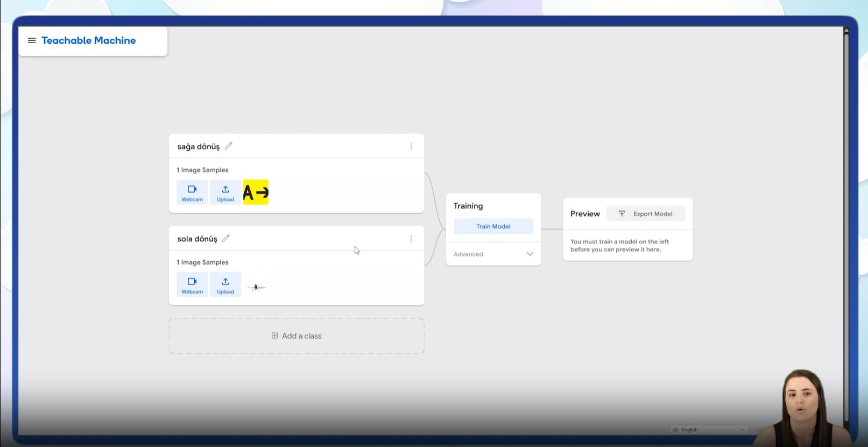Start Webcam capture for 'sağa dönüş' class
This screenshot has width=868, height=447.
pos(192,192)
